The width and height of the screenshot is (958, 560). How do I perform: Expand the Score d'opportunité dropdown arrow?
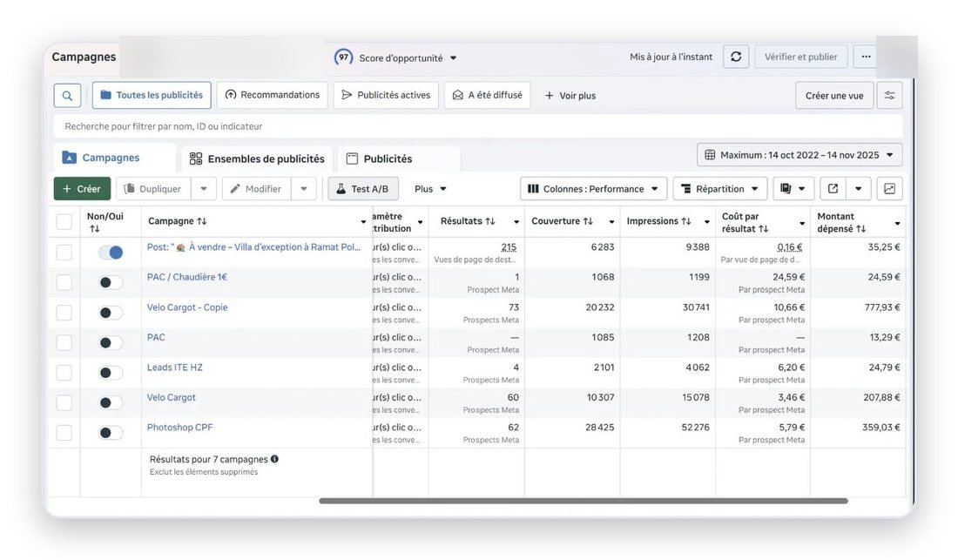tap(454, 58)
